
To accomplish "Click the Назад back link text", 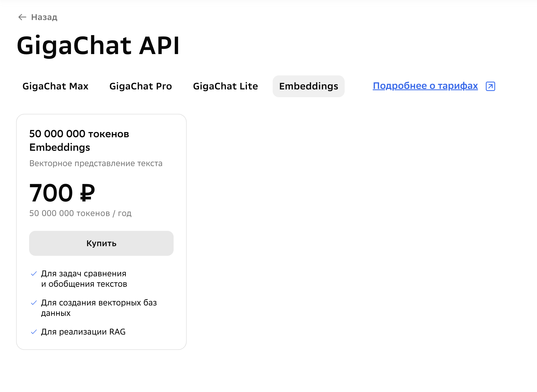I will click(x=44, y=17).
